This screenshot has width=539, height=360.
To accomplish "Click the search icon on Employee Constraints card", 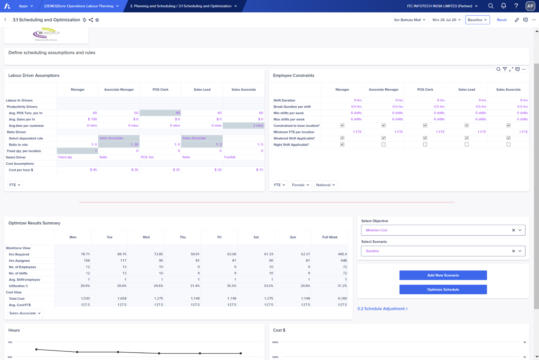I will click(498, 69).
